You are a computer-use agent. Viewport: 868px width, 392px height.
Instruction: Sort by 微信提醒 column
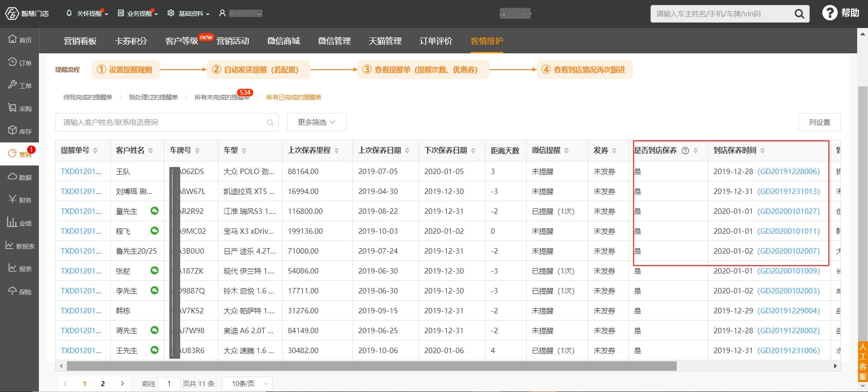coord(566,151)
